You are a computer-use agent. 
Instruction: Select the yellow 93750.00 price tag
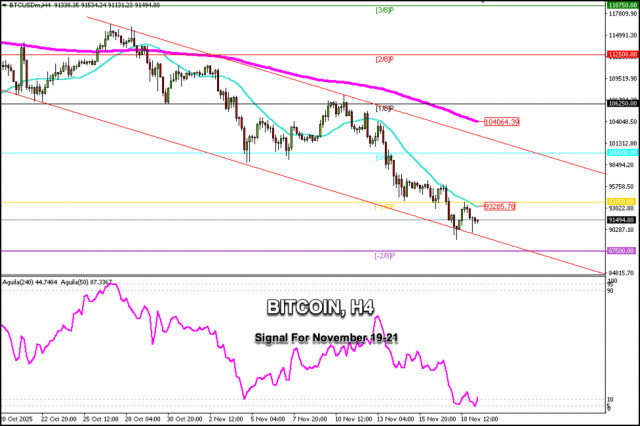tap(621, 202)
